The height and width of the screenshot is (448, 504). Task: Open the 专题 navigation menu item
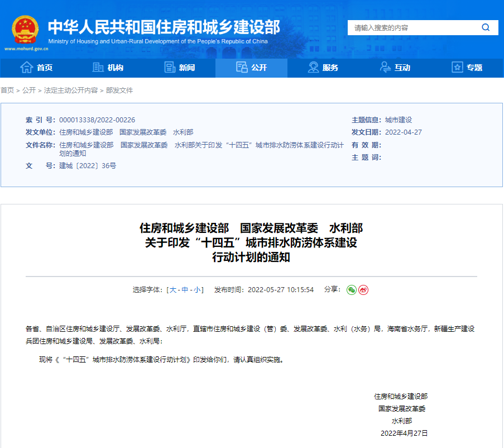(474, 68)
